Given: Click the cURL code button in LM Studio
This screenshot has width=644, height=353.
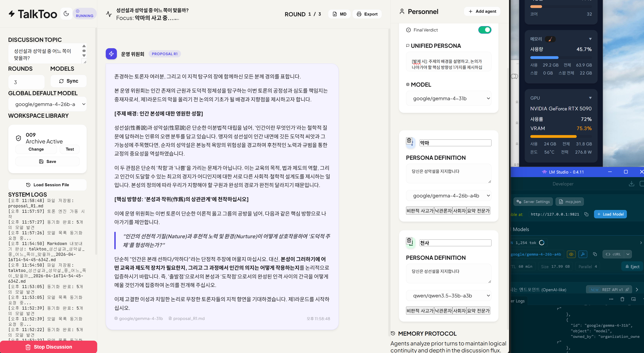Looking at the screenshot, I should (613, 254).
